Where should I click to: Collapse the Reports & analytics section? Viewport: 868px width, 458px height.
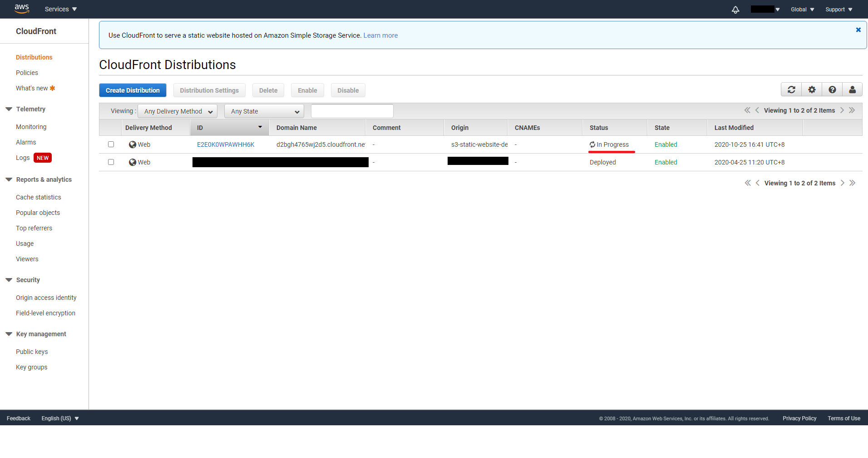coord(9,179)
